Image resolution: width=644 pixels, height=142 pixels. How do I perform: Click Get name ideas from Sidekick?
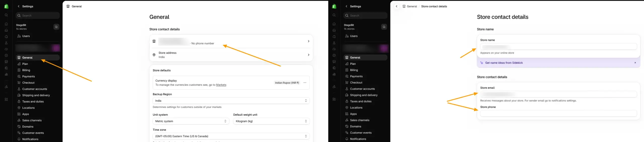point(504,63)
